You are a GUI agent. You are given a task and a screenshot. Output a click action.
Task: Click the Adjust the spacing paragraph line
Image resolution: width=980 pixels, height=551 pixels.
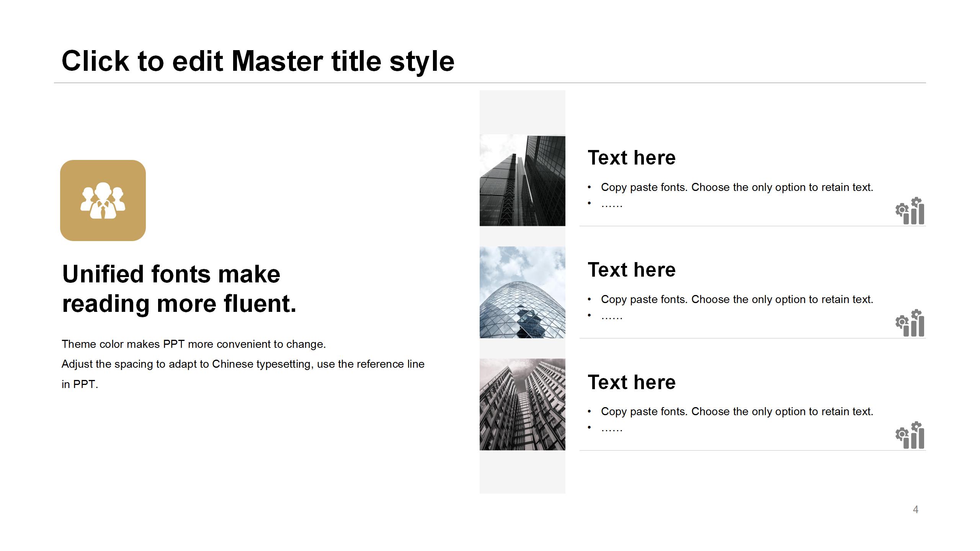243,364
